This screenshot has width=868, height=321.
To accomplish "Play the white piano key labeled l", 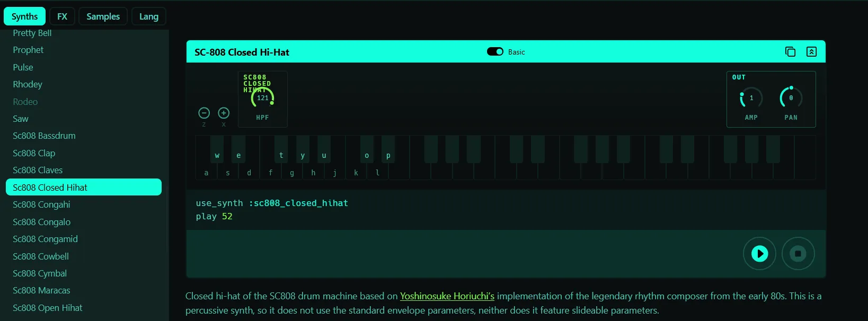I will pyautogui.click(x=377, y=172).
